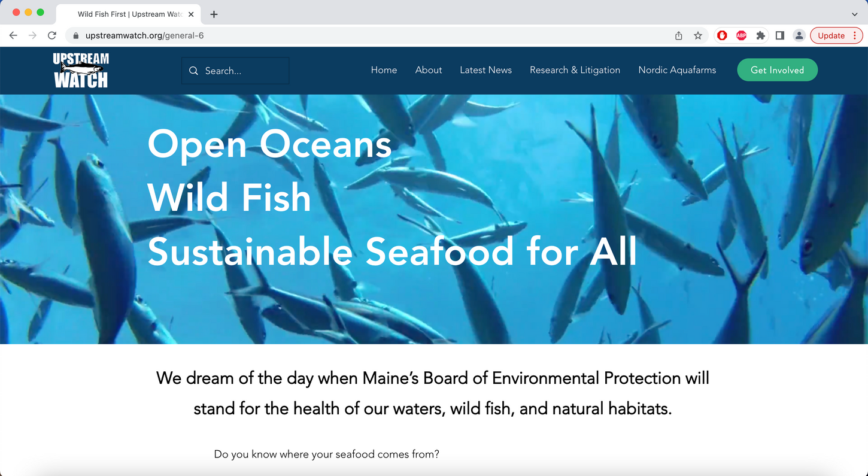Open the share page icon
Viewport: 868px width, 476px height.
coord(679,35)
